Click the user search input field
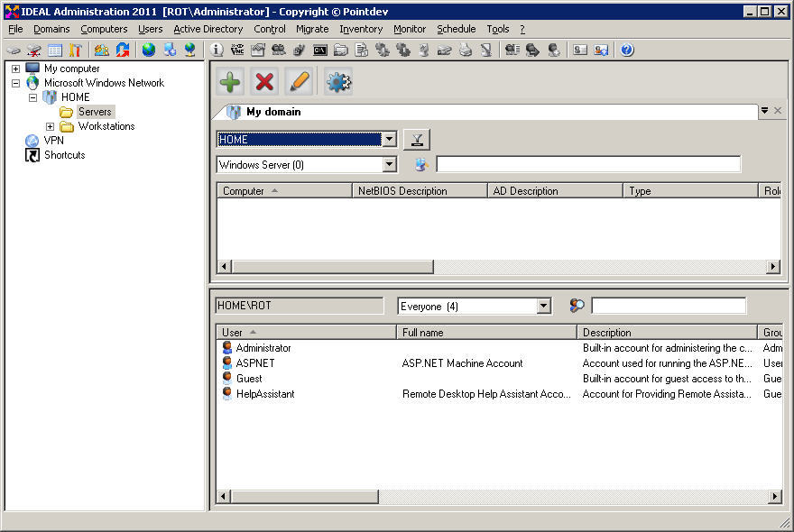 (x=669, y=306)
